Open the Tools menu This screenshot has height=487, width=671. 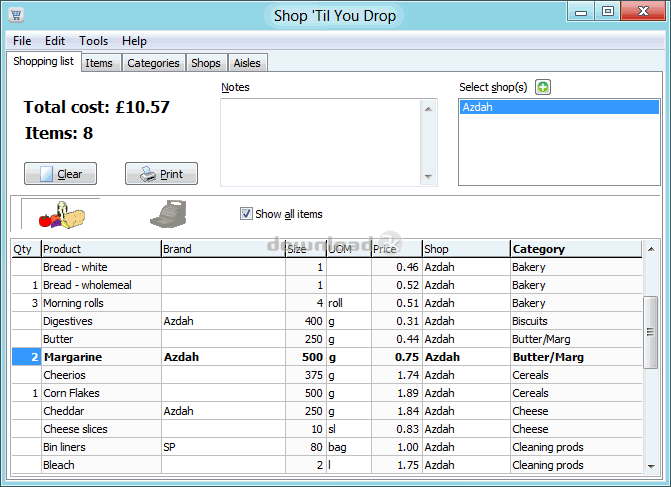click(x=93, y=41)
